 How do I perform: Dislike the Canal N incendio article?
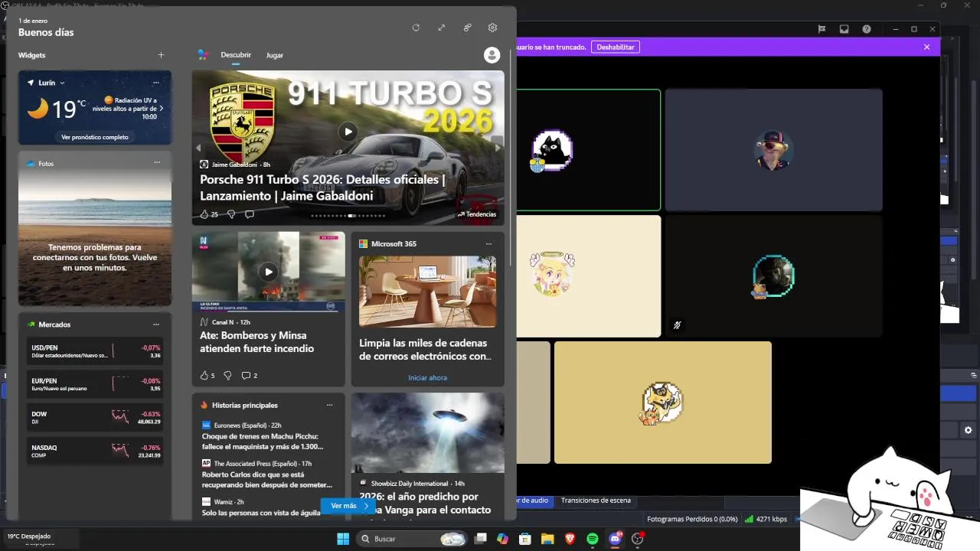tap(227, 376)
